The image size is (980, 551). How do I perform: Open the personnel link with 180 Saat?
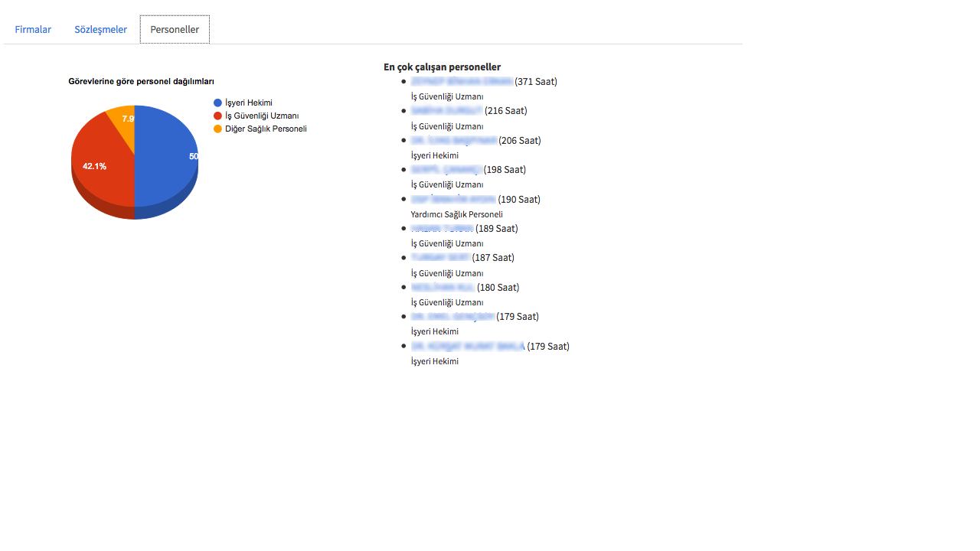click(443, 288)
